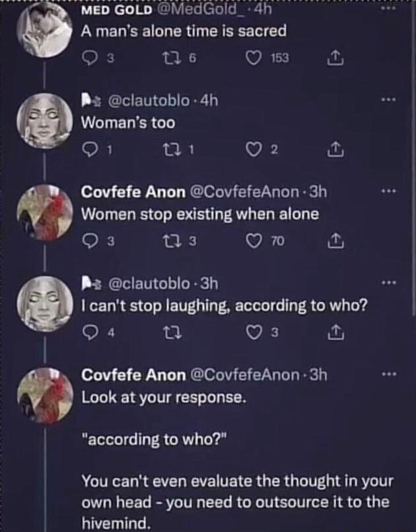Screen dimensions: 416x532
Task: Click the share icon under "A man's alone time is sacred"
Action: 335,57
